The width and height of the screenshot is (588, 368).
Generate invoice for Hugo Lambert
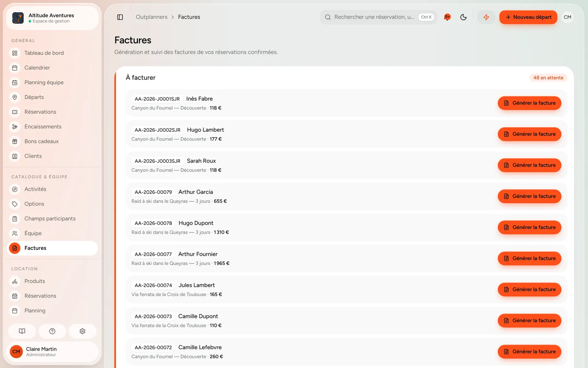[x=529, y=134]
